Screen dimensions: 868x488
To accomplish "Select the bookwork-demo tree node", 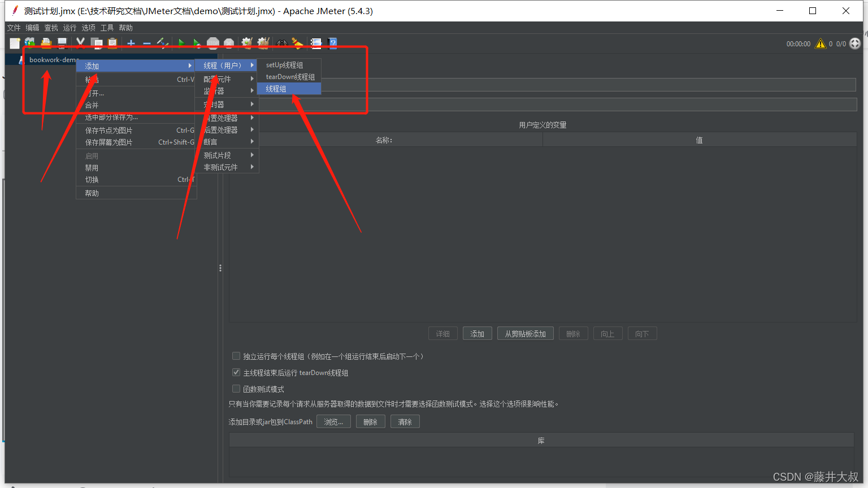I will coord(54,59).
